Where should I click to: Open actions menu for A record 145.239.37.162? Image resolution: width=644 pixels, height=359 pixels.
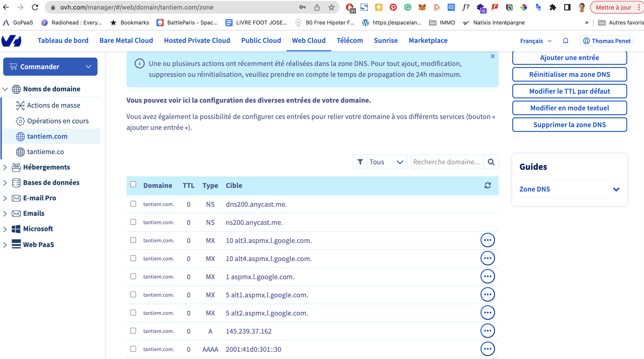[x=487, y=331]
